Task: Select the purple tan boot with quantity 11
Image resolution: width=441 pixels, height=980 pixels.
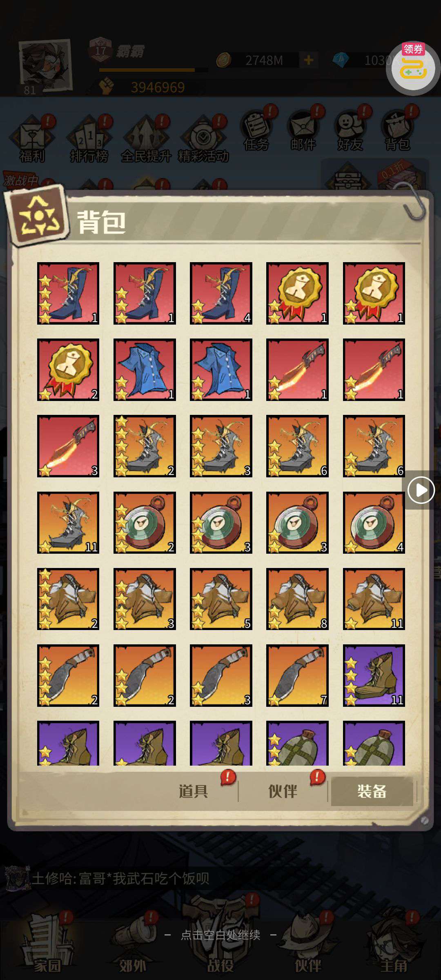Action: click(374, 675)
